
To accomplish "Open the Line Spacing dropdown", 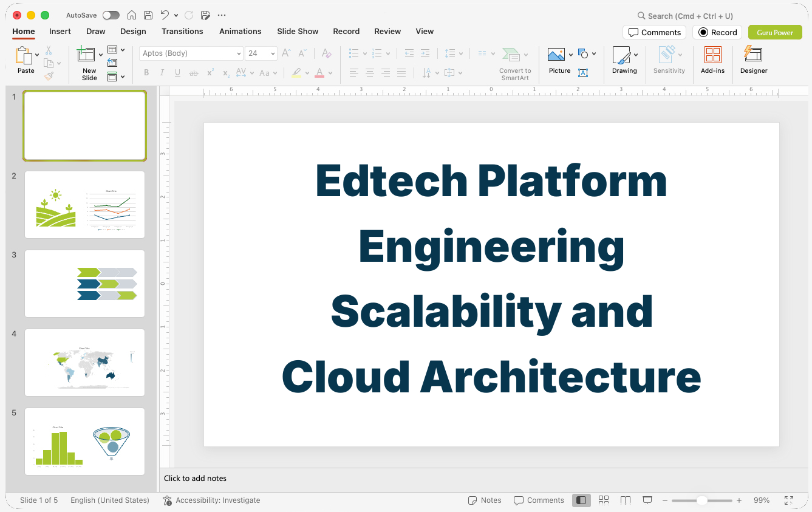I will [x=454, y=53].
